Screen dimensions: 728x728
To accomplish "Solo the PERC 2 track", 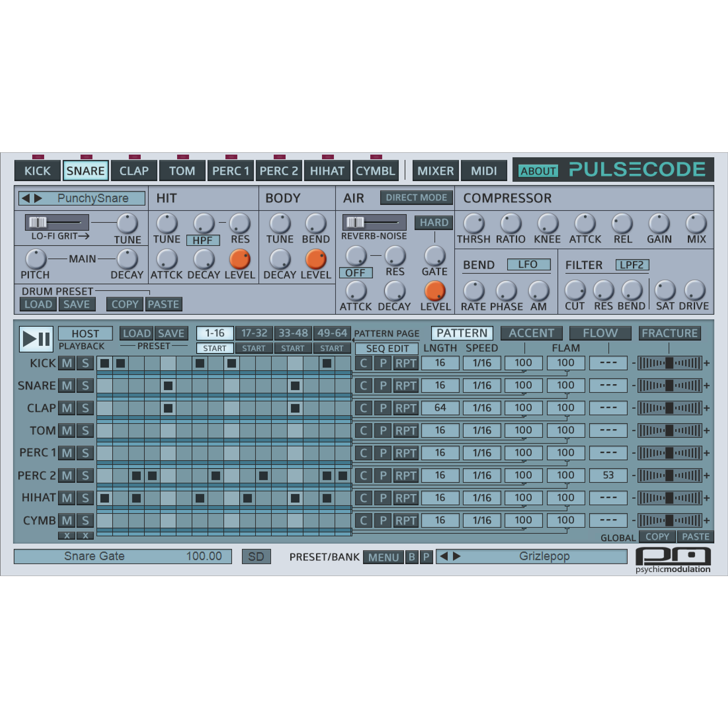I will [x=85, y=475].
